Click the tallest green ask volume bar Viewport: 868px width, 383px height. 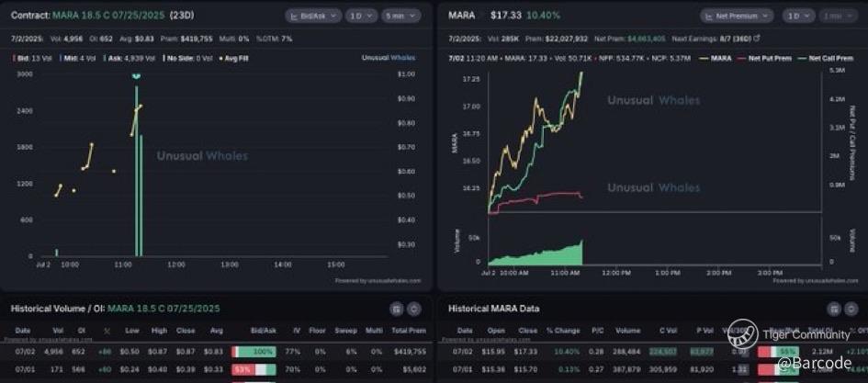click(137, 171)
